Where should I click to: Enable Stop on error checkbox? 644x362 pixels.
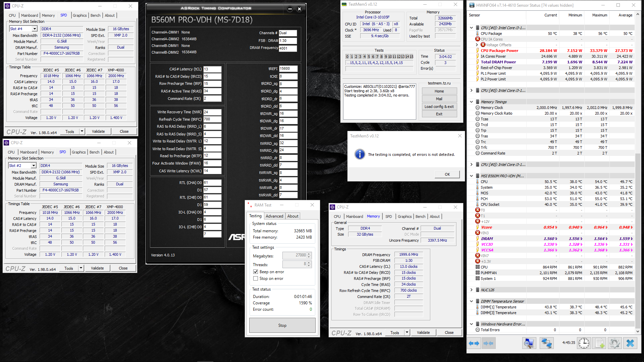(256, 279)
